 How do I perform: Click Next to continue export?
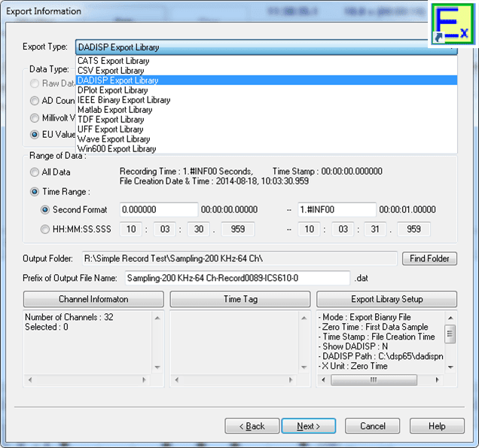(x=309, y=426)
